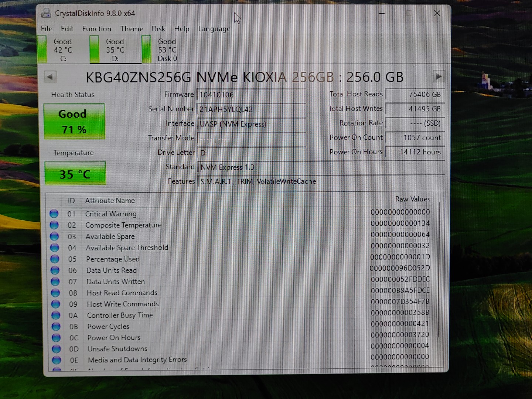Click the CrystalDiskInfo app icon in title bar
This screenshot has height=399, width=532.
coord(46,13)
